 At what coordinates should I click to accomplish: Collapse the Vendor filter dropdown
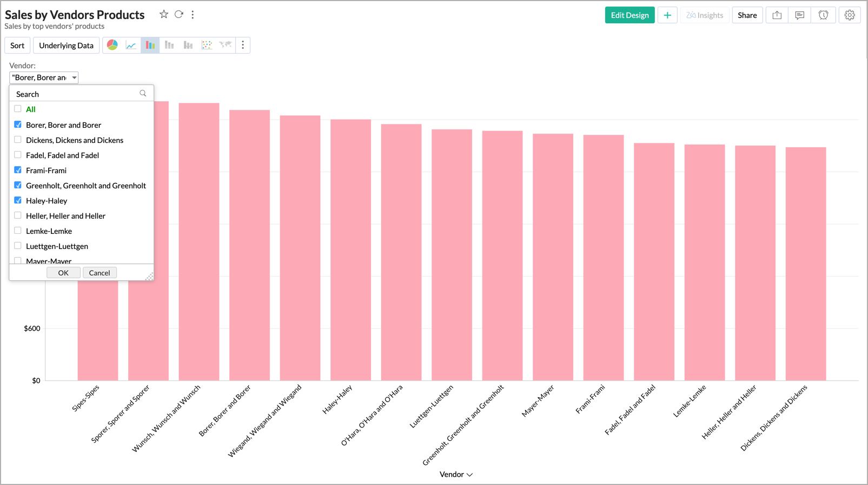(74, 77)
